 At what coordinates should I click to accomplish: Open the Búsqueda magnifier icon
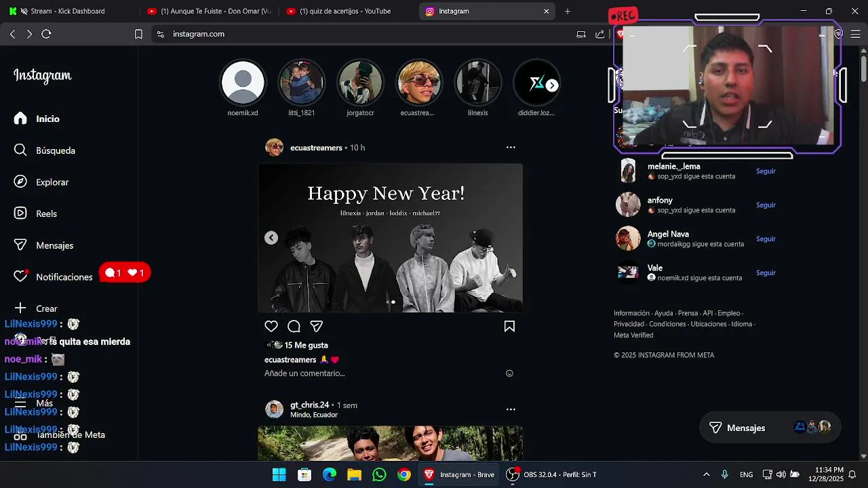tap(20, 150)
